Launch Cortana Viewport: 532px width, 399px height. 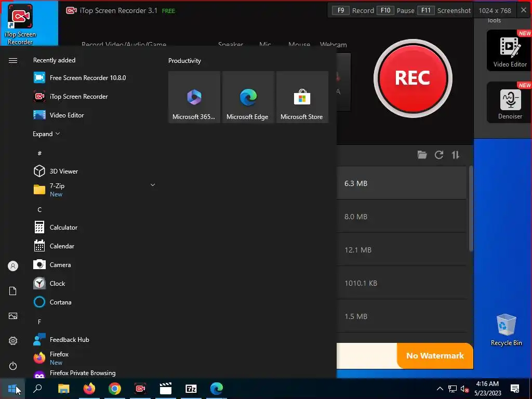click(x=95, y=302)
